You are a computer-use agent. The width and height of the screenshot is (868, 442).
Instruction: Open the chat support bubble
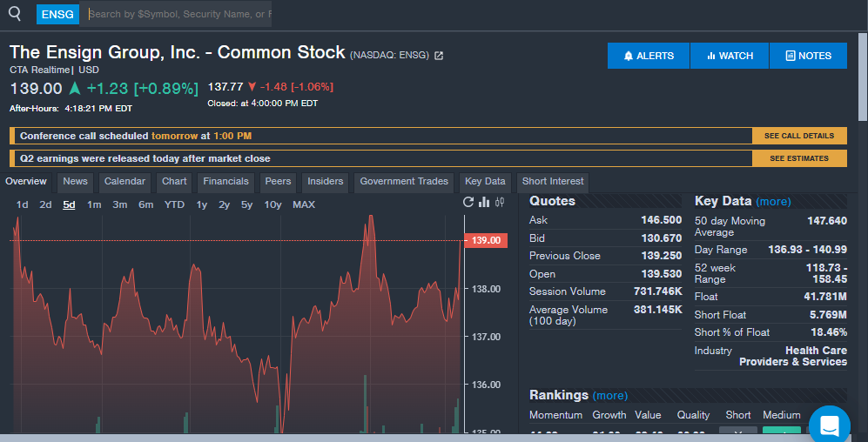(x=829, y=425)
